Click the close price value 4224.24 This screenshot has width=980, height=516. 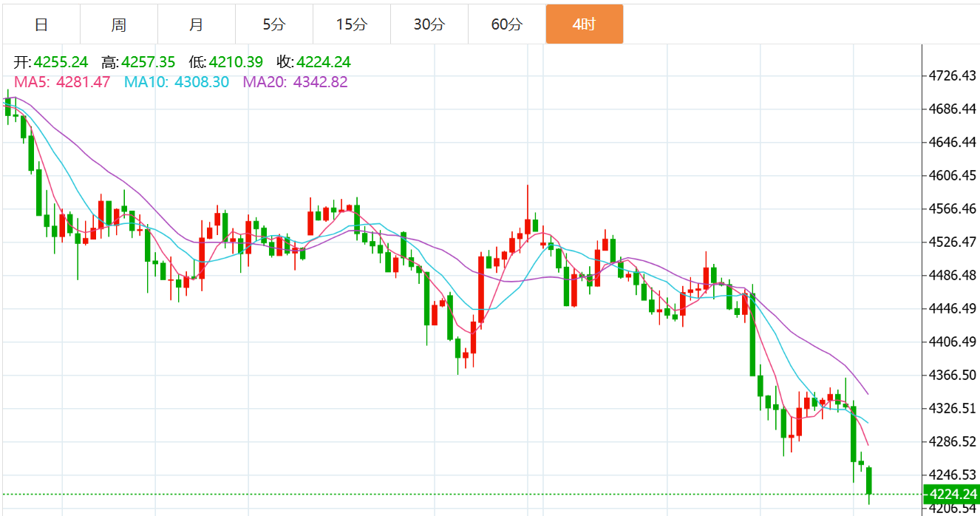[x=324, y=62]
